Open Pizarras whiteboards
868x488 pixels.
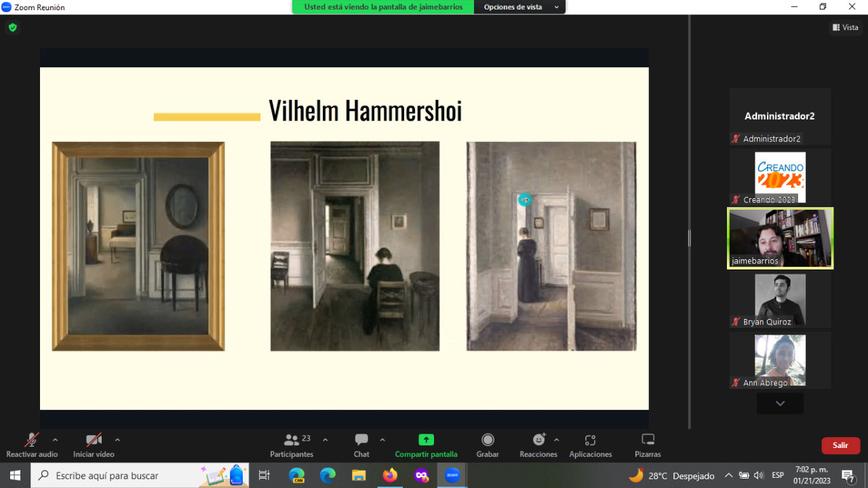click(x=648, y=445)
